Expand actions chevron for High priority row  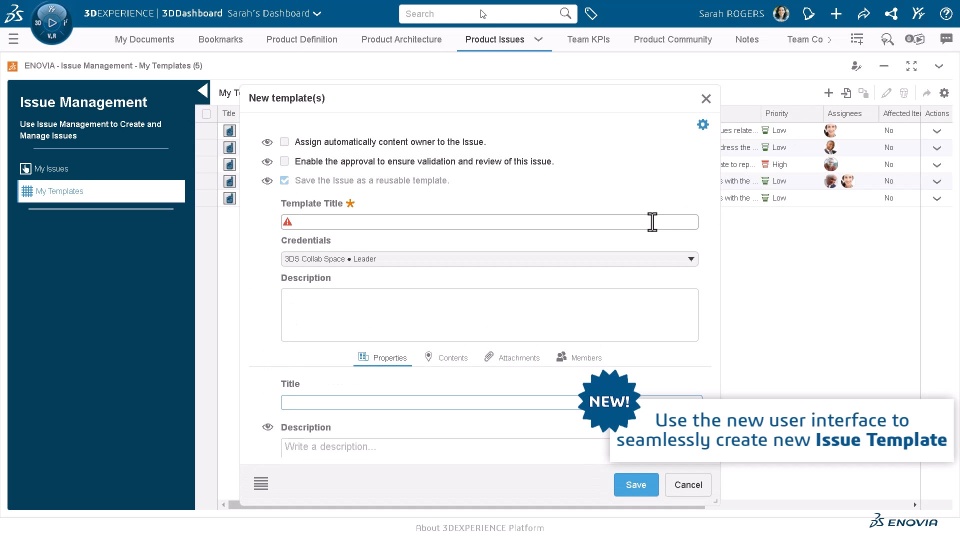[x=937, y=165]
